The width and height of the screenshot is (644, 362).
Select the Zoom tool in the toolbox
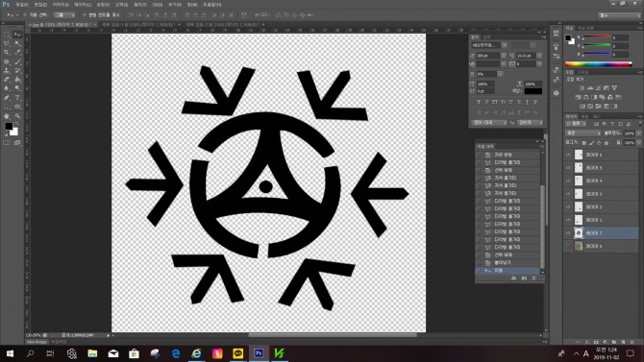coord(17,116)
